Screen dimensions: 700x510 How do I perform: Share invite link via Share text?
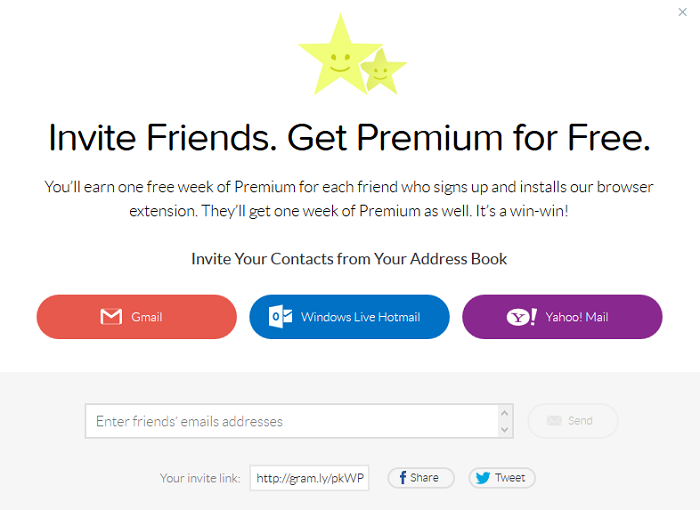[425, 478]
